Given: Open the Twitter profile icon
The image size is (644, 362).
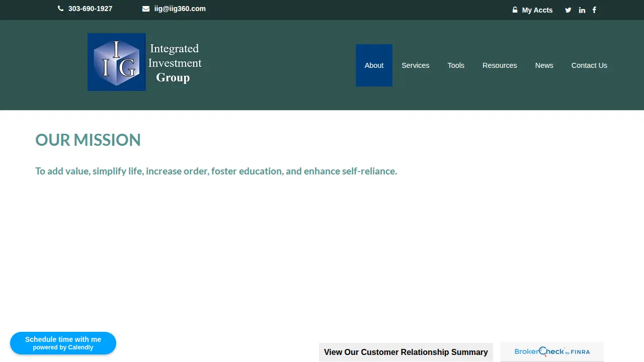Looking at the screenshot, I should click(568, 10).
